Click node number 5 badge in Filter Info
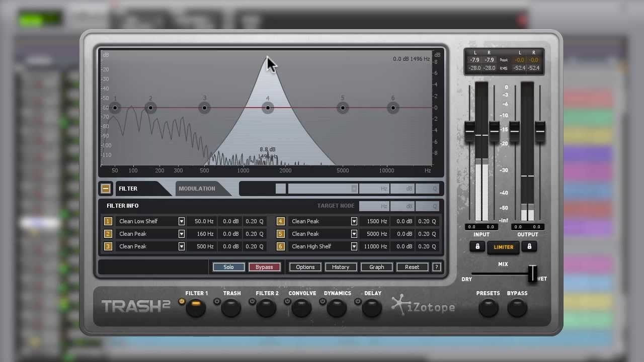Image resolution: width=644 pixels, height=362 pixels. 280,234
